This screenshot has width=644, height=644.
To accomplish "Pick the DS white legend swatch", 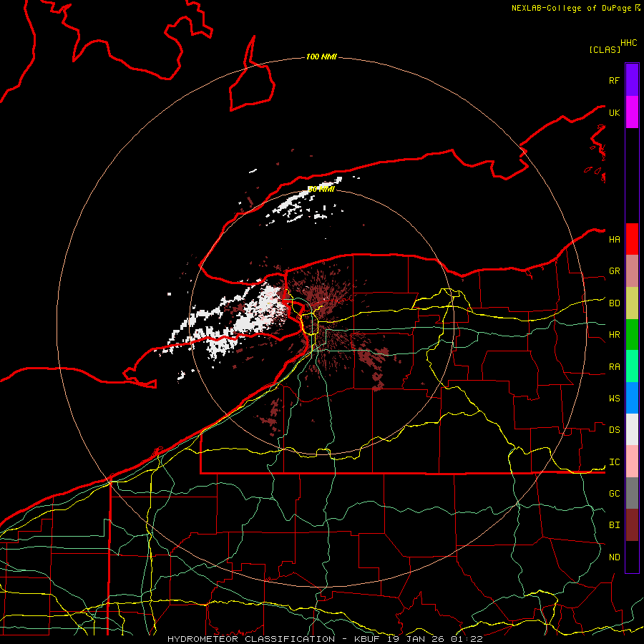I will 632,429.
